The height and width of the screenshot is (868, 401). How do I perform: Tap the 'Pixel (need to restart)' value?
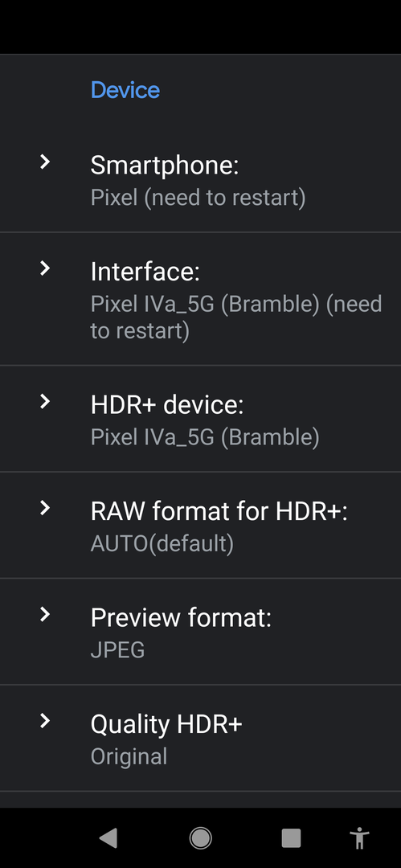click(198, 199)
